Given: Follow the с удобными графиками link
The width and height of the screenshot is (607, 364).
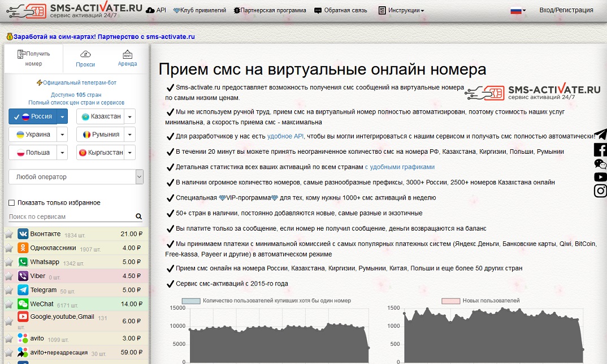Looking at the screenshot, I should [x=400, y=167].
